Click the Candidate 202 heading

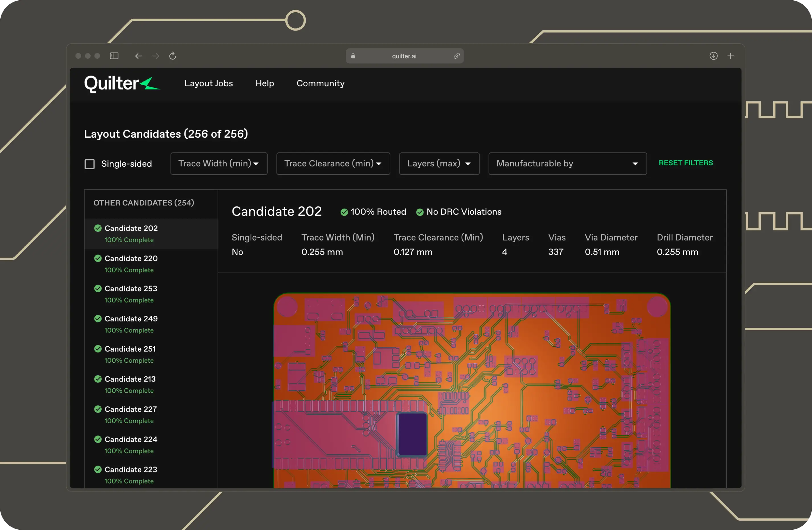pyautogui.click(x=277, y=211)
